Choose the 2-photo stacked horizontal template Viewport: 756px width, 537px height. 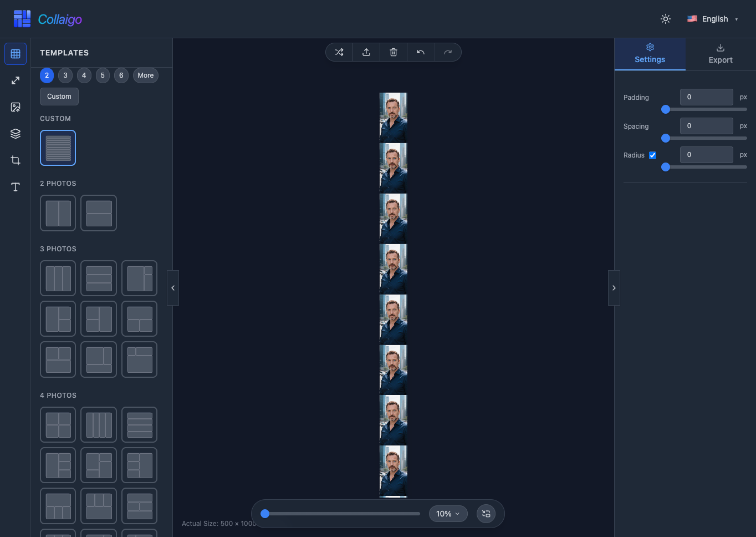[x=99, y=213]
